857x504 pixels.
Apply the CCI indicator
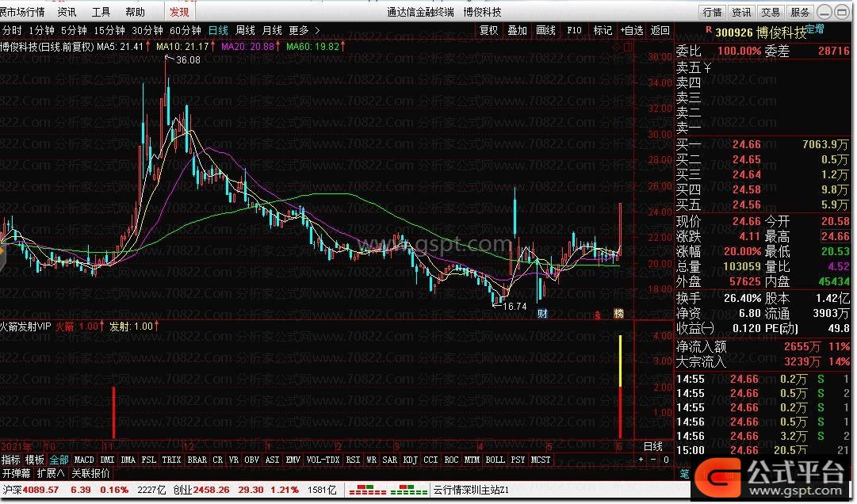pyautogui.click(x=430, y=460)
